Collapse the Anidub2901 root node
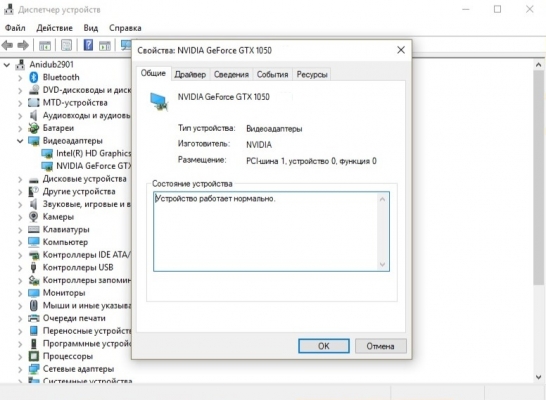546x400 pixels. pos(7,65)
